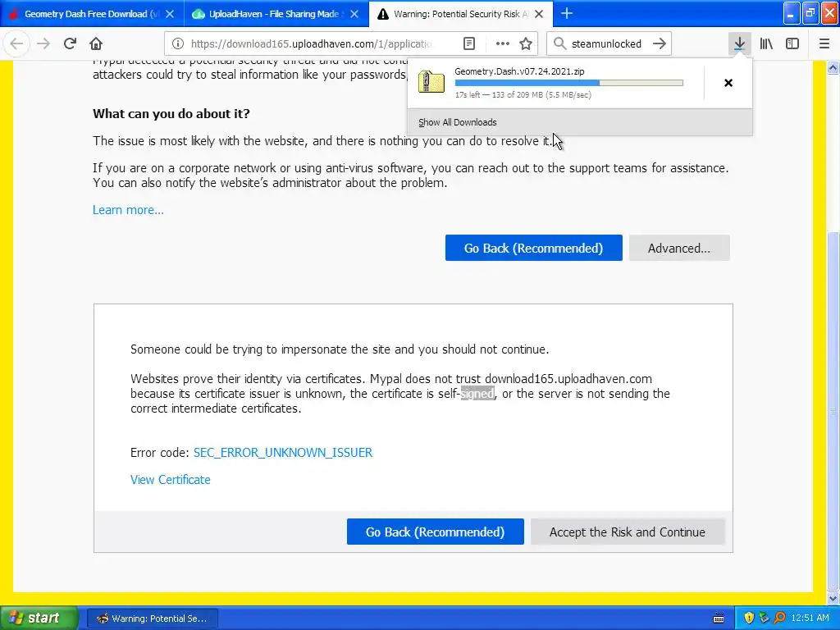Close the UploadHaven tab

click(354, 14)
